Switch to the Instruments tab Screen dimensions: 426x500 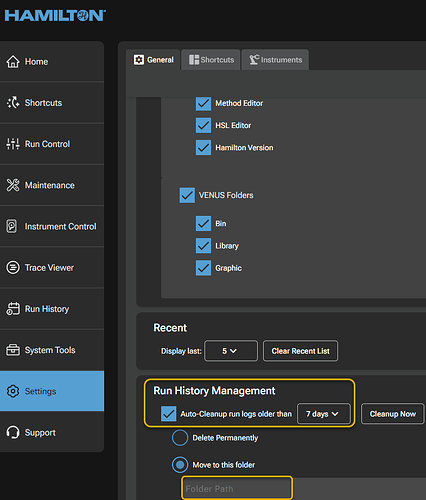point(275,60)
